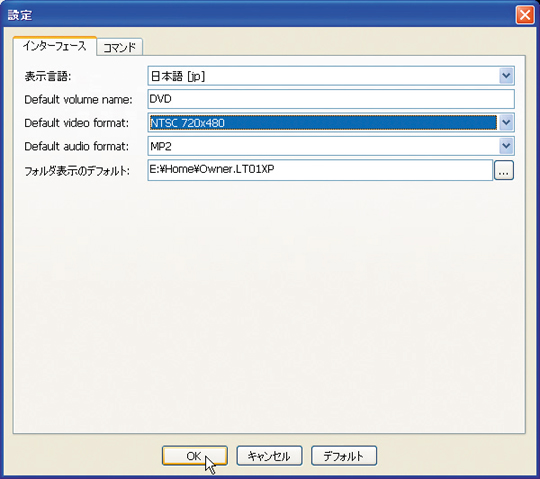Image resolution: width=540 pixels, height=479 pixels.
Task: Open the Default video format arrow
Action: click(506, 122)
